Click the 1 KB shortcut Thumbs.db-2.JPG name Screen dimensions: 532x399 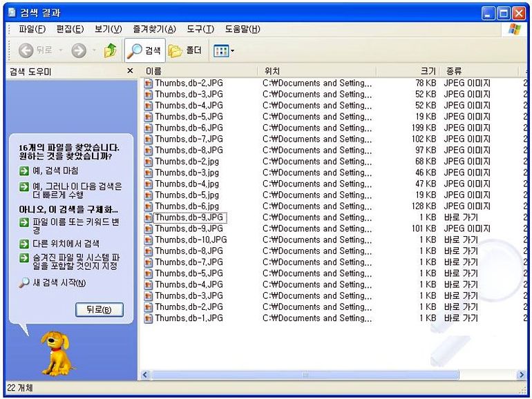tap(189, 306)
